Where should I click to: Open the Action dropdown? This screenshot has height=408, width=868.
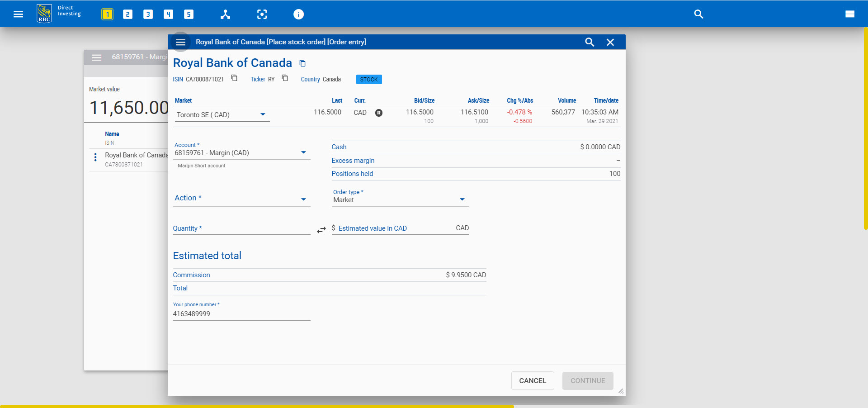point(303,199)
